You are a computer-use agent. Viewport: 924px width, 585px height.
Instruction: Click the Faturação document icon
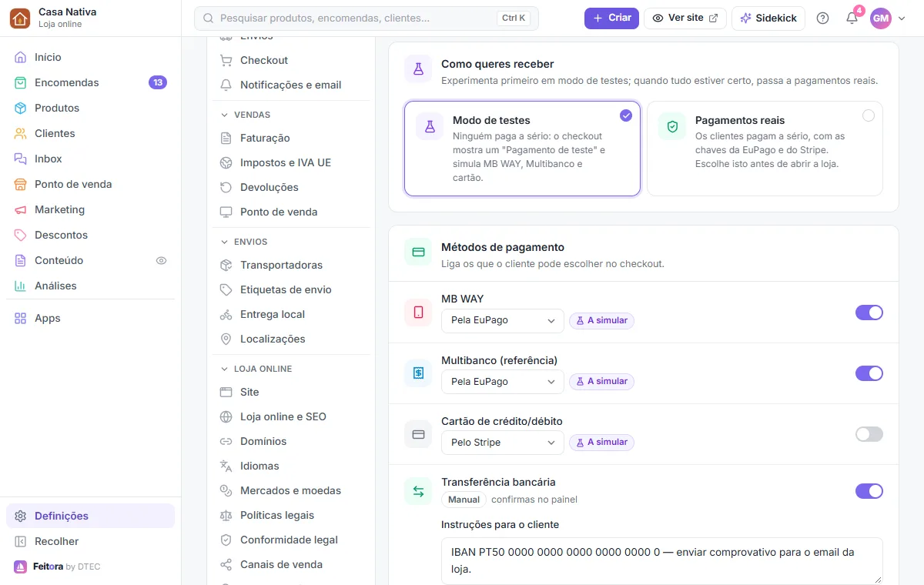[x=226, y=138]
